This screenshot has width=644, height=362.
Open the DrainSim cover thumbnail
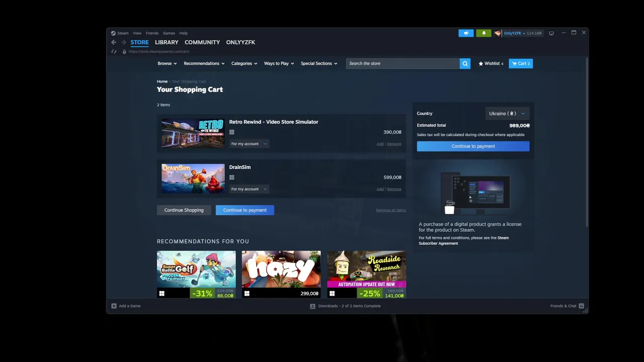pos(193,178)
